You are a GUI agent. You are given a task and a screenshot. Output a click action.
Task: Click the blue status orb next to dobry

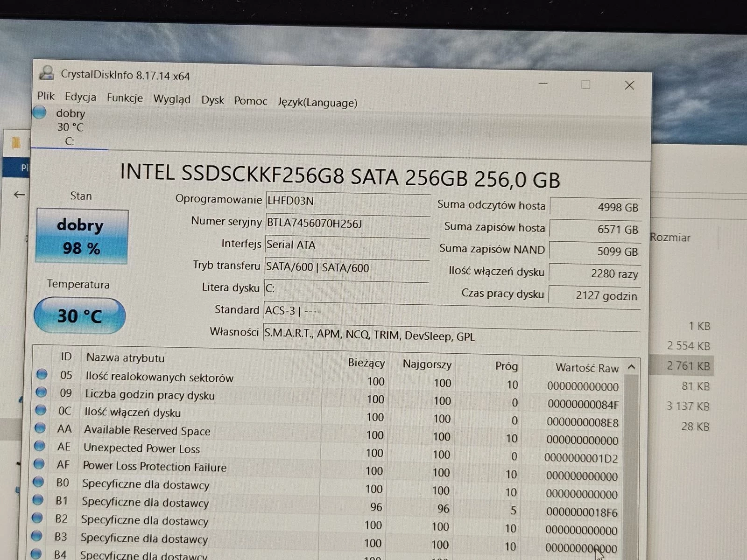tap(40, 112)
